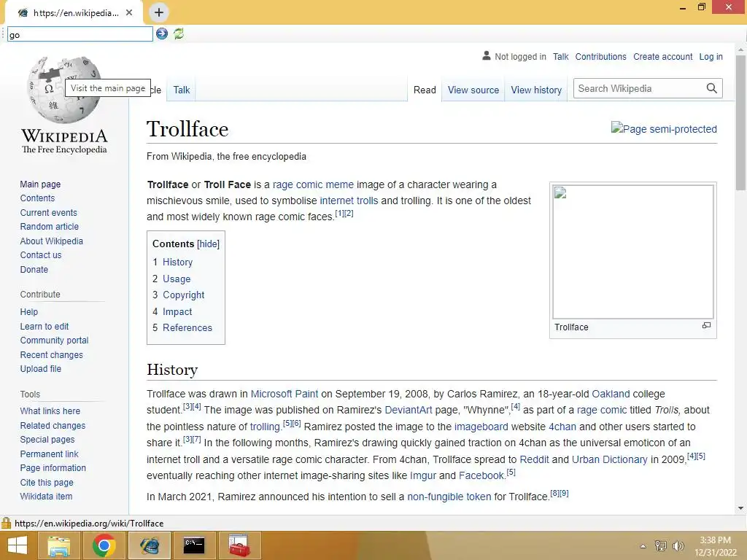The width and height of the screenshot is (747, 560).
Task: Open Page information in sidebar
Action: pyautogui.click(x=53, y=468)
